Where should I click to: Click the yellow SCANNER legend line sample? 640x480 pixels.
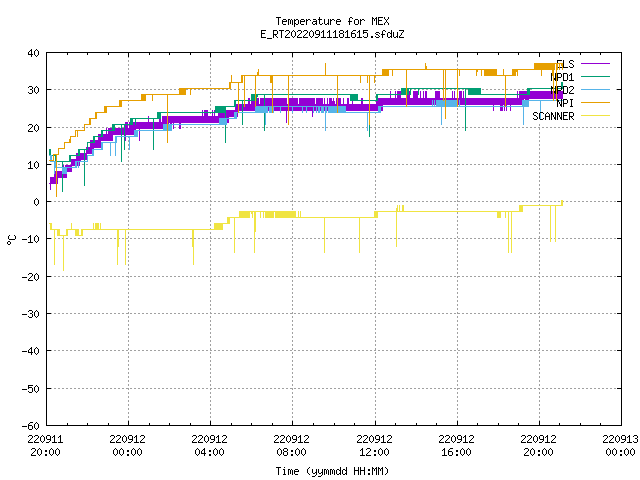pyautogui.click(x=595, y=116)
